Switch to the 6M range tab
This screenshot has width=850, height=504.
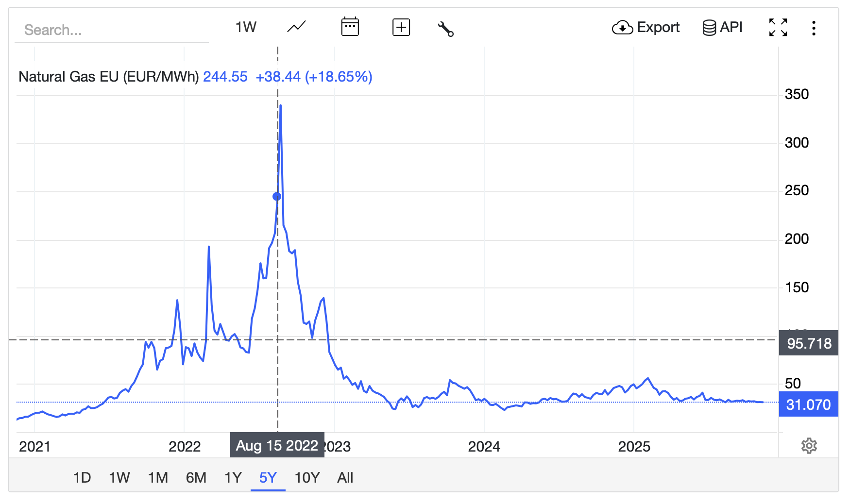(196, 478)
